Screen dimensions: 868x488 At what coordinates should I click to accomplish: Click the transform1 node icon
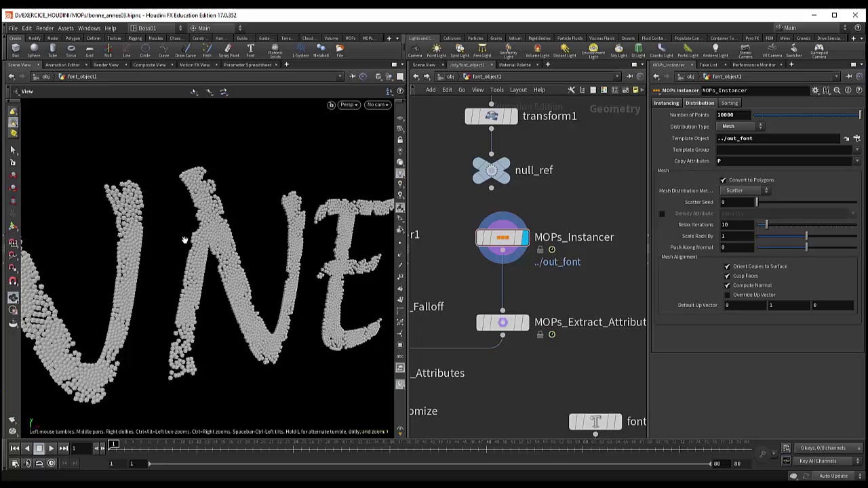tap(491, 116)
